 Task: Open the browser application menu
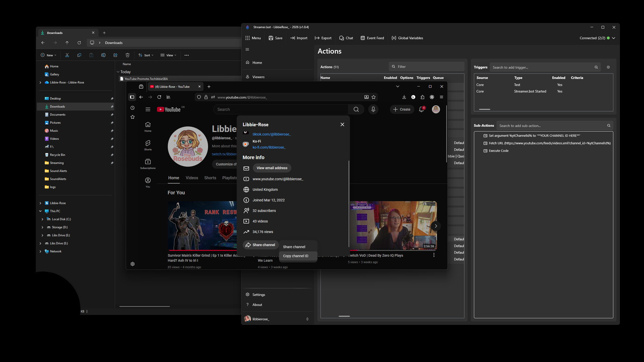point(441,97)
